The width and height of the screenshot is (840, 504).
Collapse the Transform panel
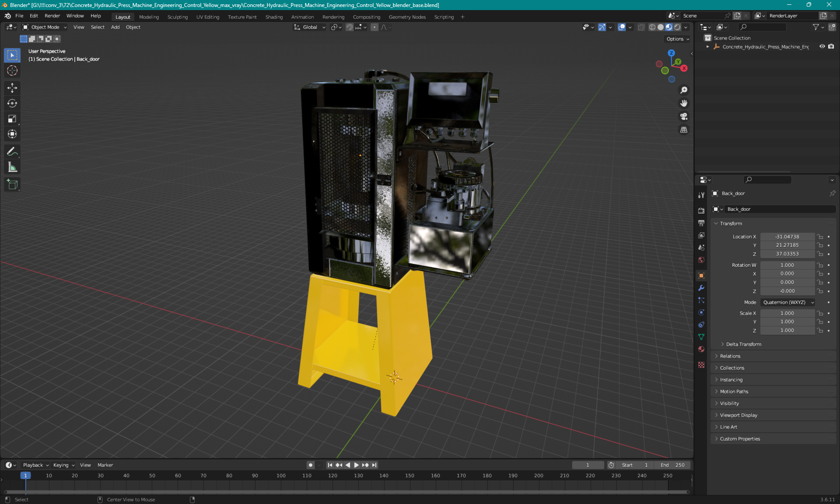(x=731, y=224)
